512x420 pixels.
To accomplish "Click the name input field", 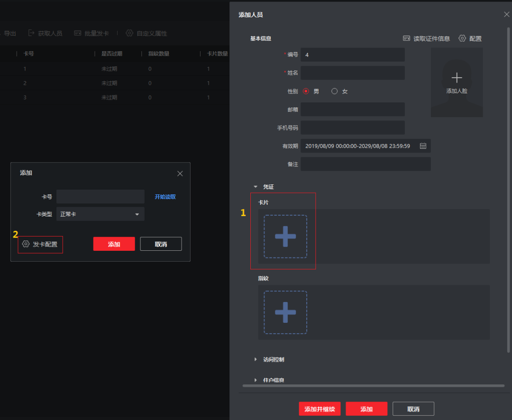I will 352,73.
